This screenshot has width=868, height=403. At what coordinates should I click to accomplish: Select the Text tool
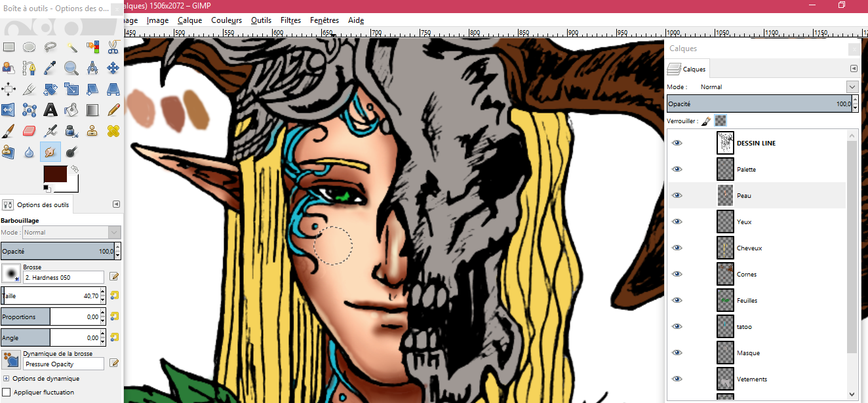pos(50,110)
